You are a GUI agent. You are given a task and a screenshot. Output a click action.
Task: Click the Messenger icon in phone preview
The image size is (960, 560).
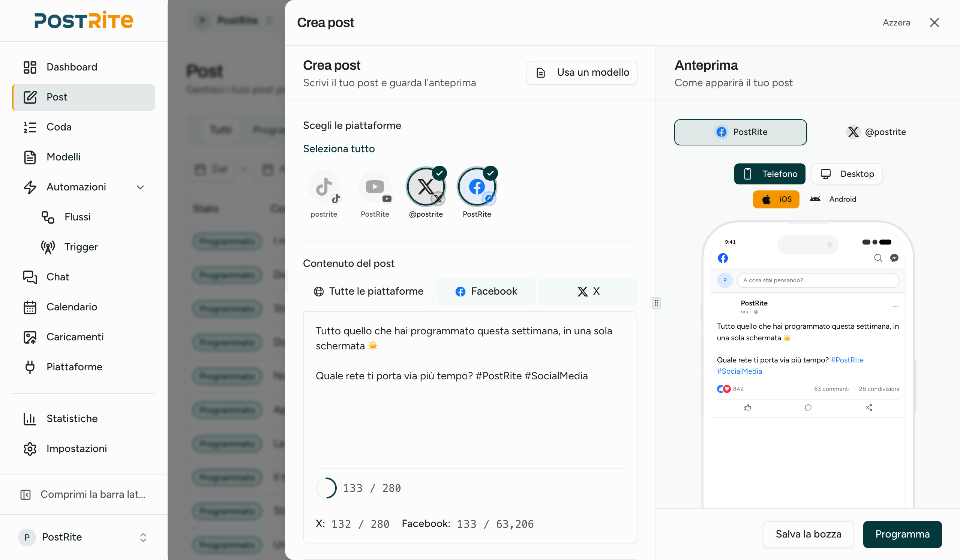click(894, 258)
